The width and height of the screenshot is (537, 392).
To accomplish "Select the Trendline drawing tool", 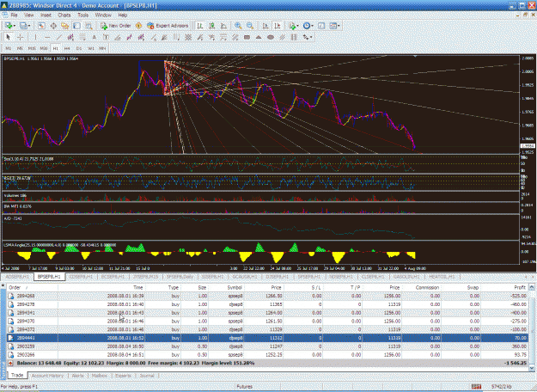I will (x=59, y=37).
